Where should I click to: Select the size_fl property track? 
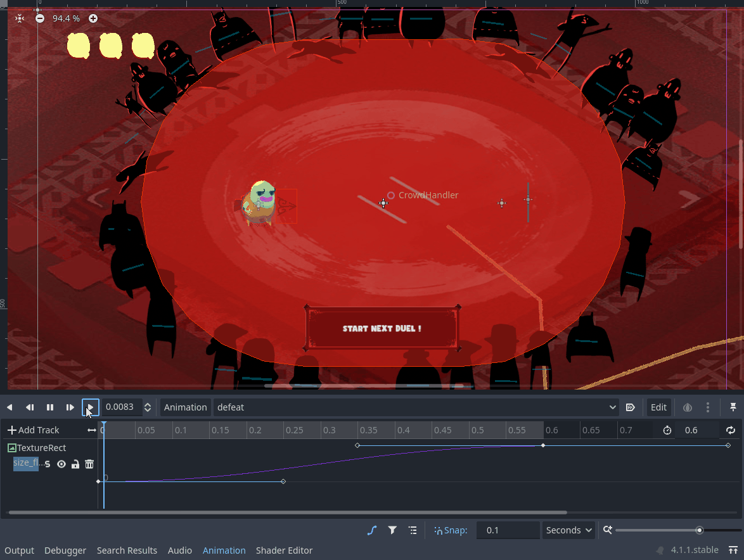(x=25, y=463)
